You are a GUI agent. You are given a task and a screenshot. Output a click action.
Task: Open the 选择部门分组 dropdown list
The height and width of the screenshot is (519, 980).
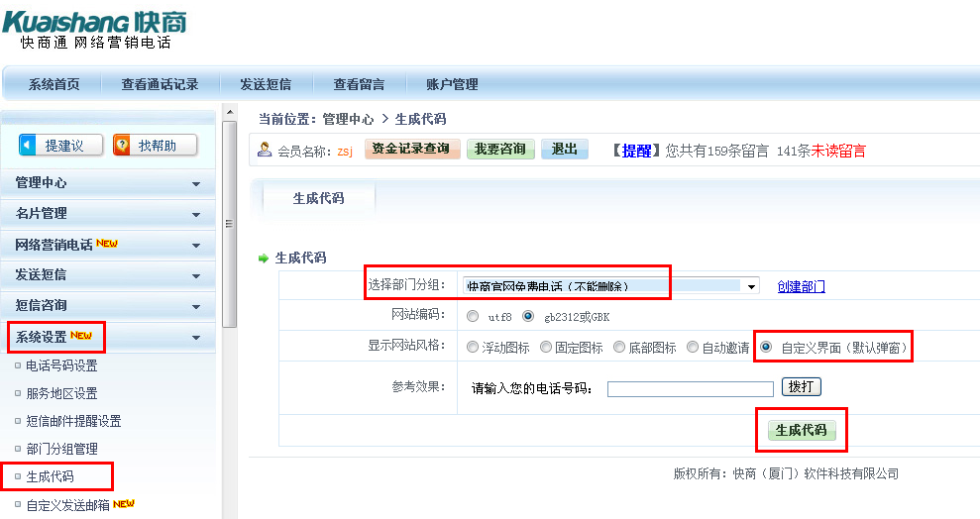tap(752, 286)
